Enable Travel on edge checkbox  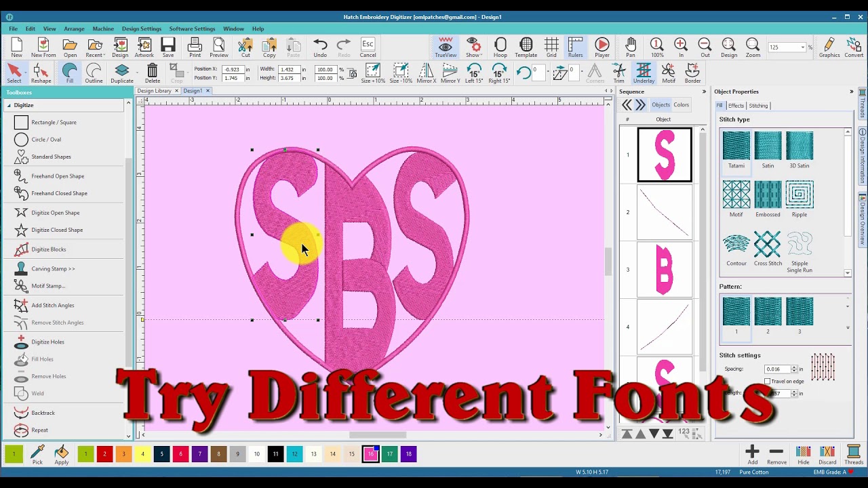(x=768, y=382)
